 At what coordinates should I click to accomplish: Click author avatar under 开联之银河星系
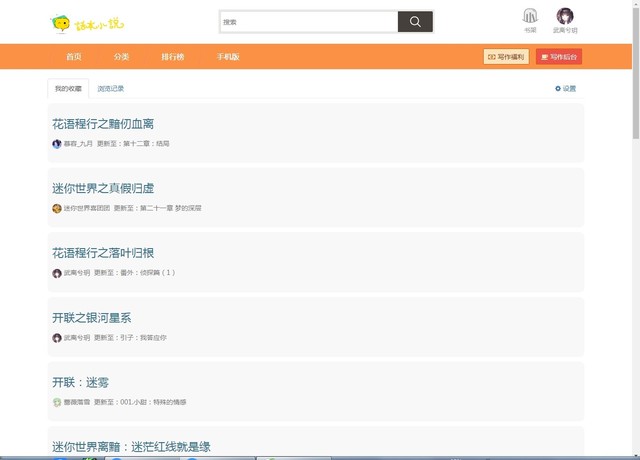coord(57,338)
